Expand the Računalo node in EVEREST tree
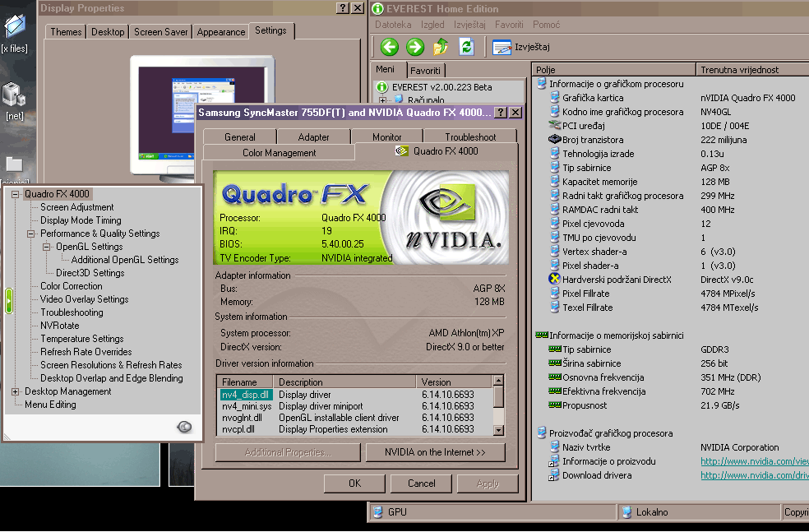Image resolution: width=809 pixels, height=532 pixels. (x=382, y=100)
